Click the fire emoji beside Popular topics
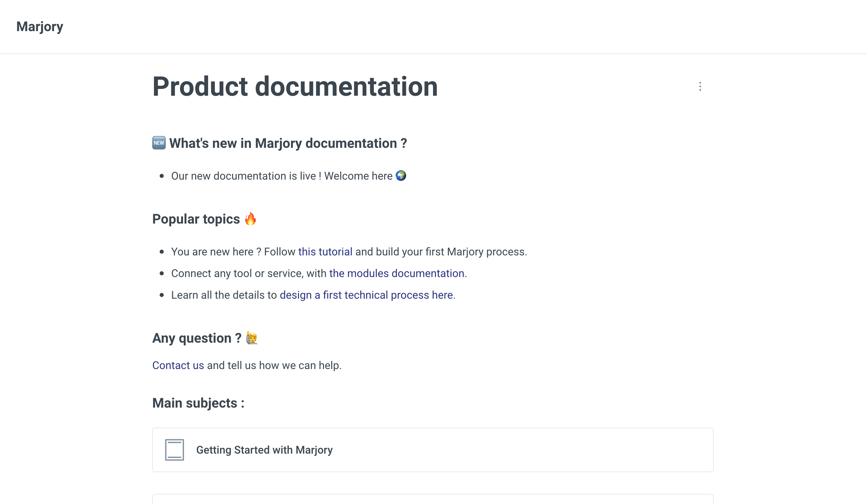Image resolution: width=866 pixels, height=504 pixels. click(250, 219)
